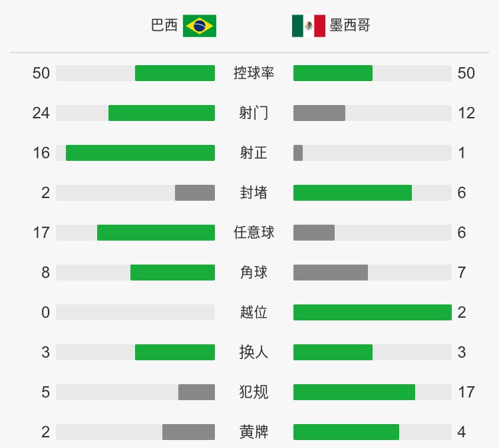Click the Brazil flag icon
The width and height of the screenshot is (499, 448).
200,26
